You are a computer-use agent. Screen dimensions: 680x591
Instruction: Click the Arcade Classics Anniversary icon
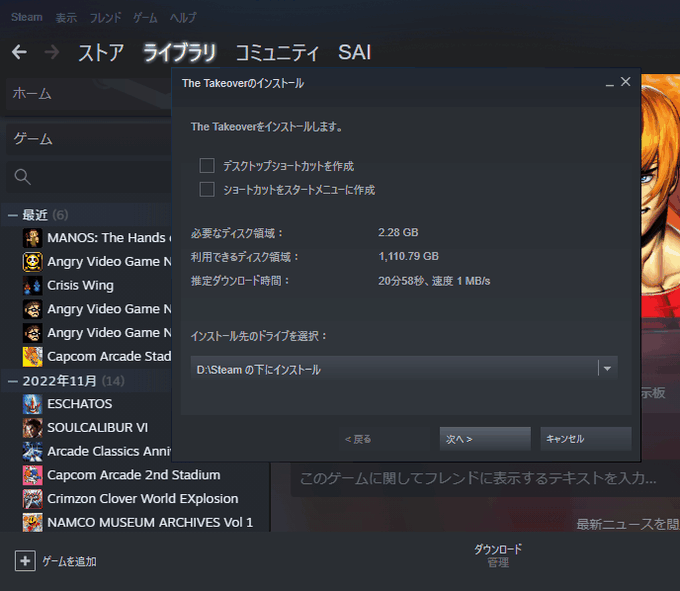point(33,451)
